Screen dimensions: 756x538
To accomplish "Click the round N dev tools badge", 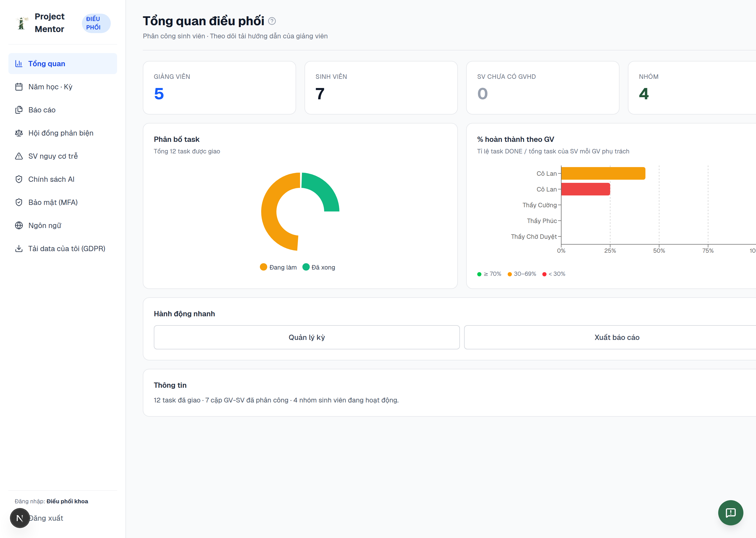I will [x=20, y=518].
